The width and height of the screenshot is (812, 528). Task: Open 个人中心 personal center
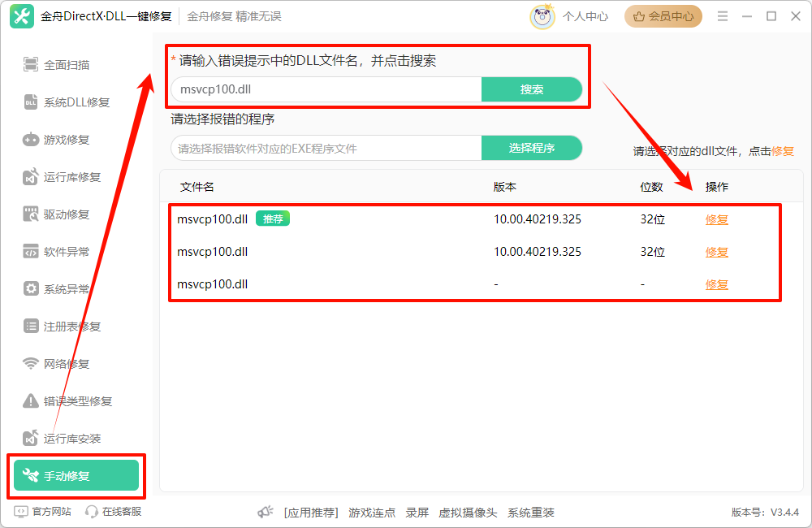point(585,16)
